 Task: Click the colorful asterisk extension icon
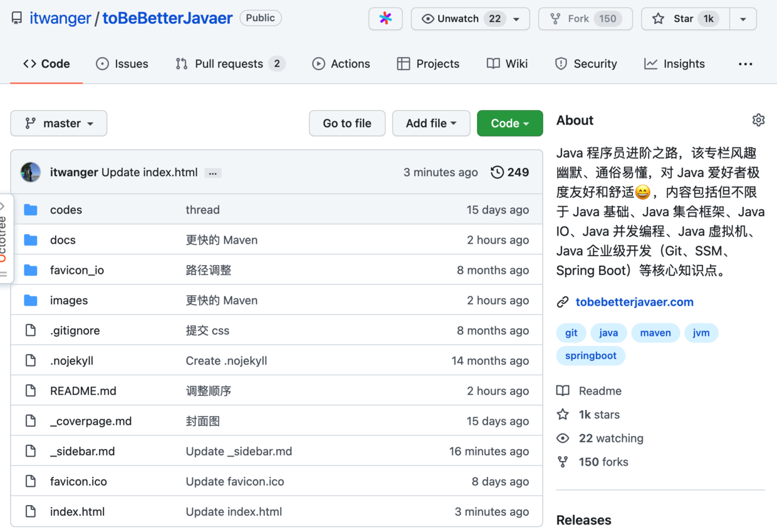(385, 19)
